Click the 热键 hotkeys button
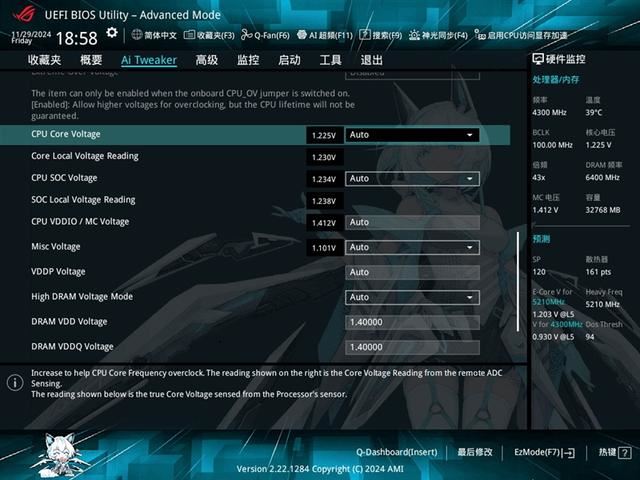640x480 pixels. coord(614,452)
